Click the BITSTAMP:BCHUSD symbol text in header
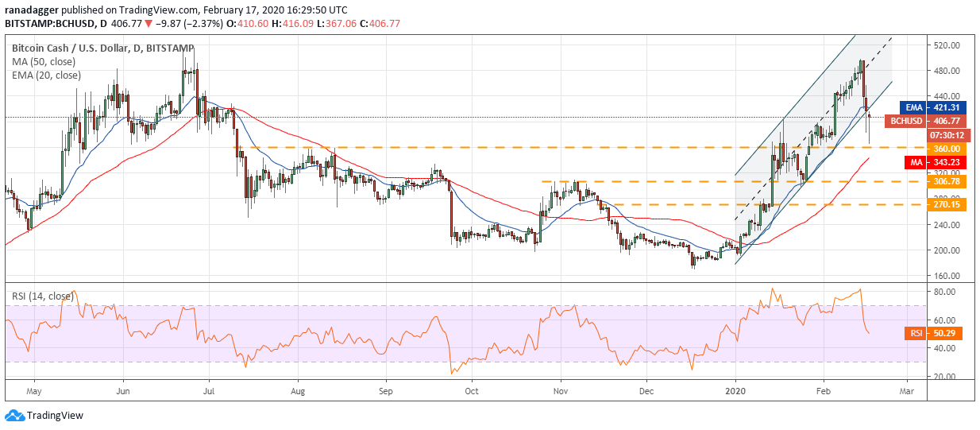 tap(51, 24)
